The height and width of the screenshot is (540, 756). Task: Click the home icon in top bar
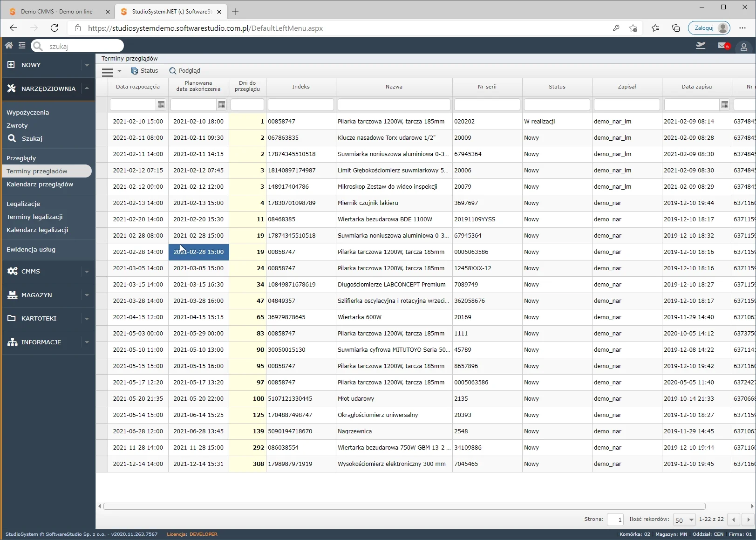9,45
